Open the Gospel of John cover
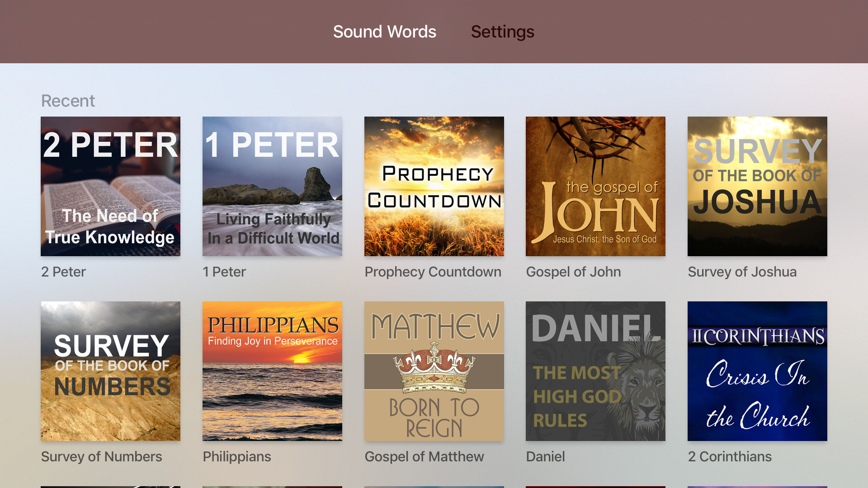868x488 pixels. 595,186
